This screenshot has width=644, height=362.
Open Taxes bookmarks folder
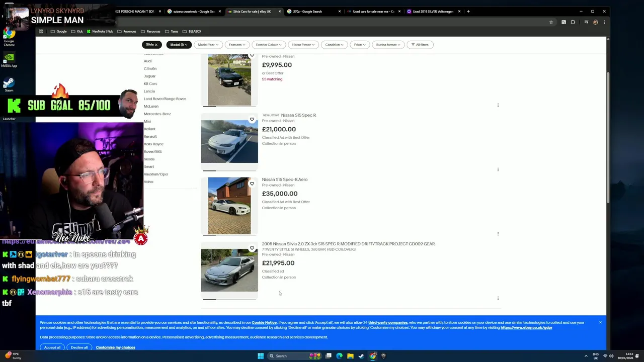tap(172, 31)
